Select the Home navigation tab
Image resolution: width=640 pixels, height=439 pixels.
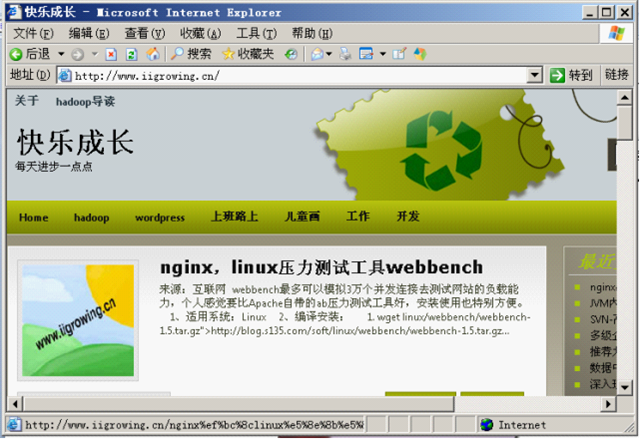click(33, 217)
